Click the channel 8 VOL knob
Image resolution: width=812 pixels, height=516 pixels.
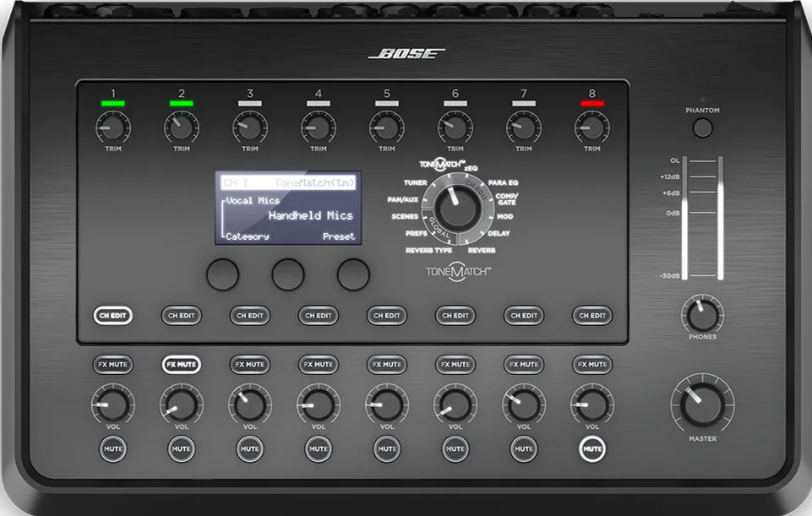pos(592,405)
